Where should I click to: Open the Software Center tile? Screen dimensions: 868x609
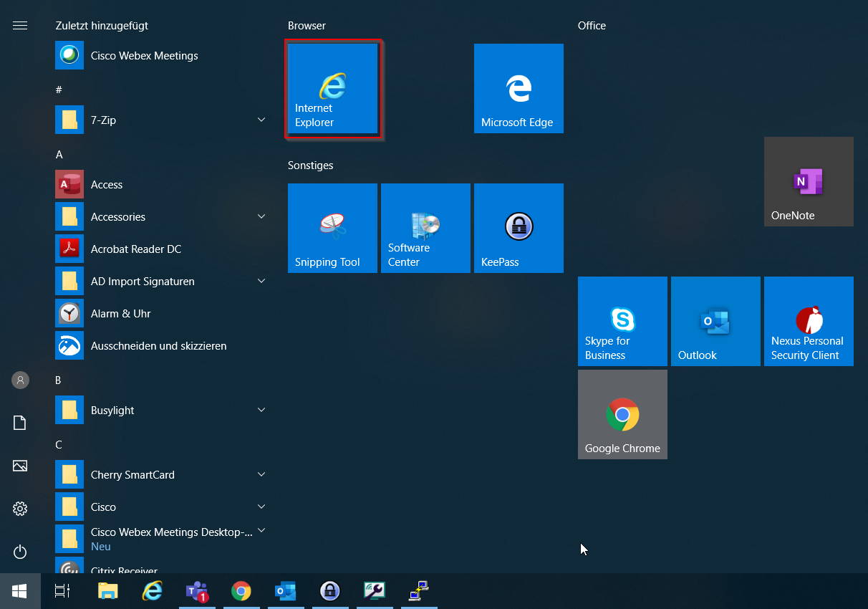tap(425, 228)
